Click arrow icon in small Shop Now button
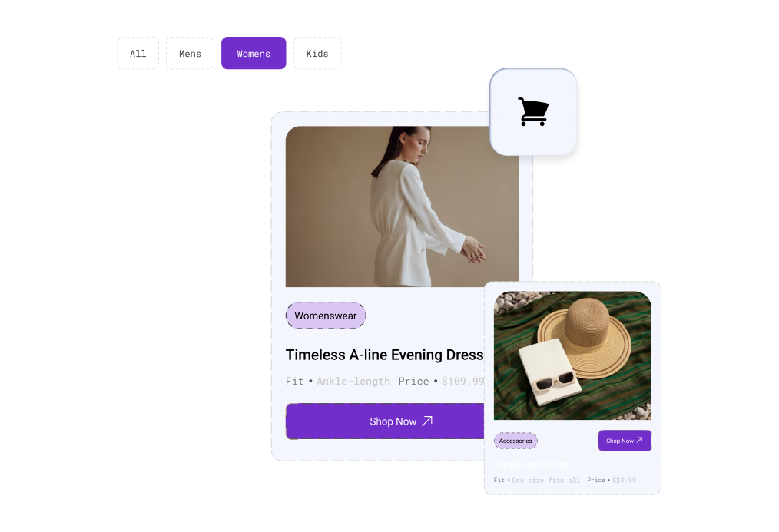779x532 pixels. 639,440
